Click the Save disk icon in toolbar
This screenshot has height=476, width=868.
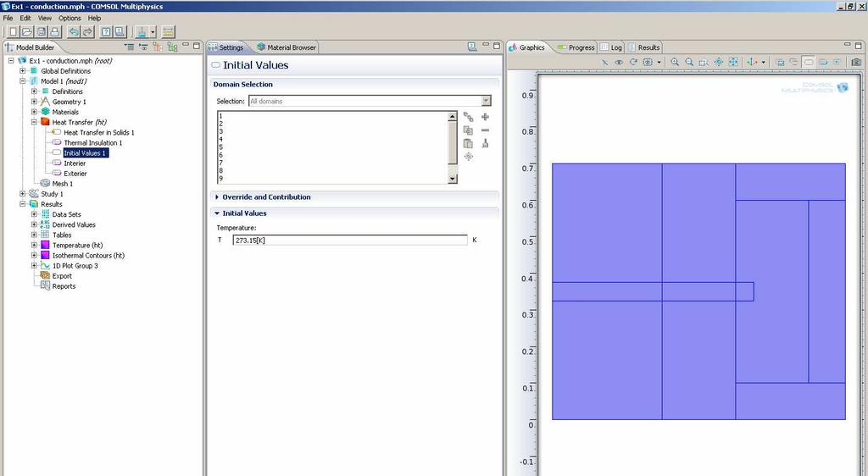[42, 32]
